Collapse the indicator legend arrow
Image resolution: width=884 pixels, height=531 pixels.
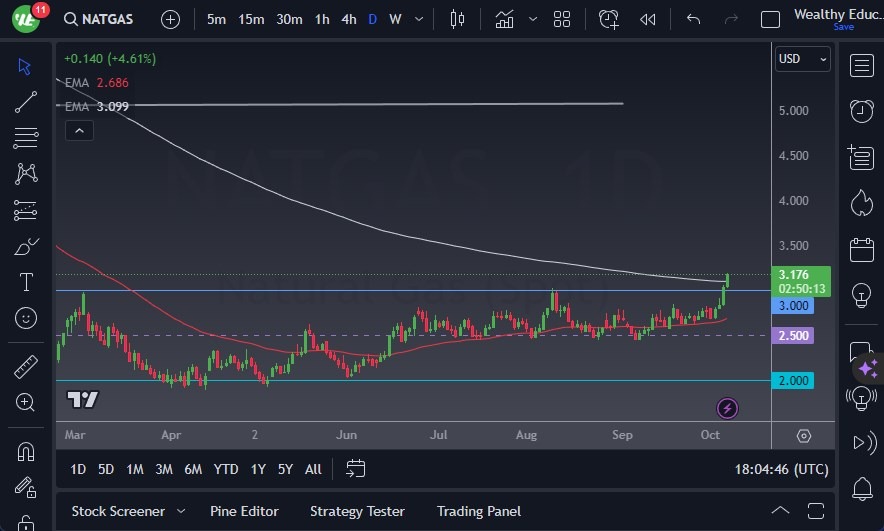tap(78, 130)
